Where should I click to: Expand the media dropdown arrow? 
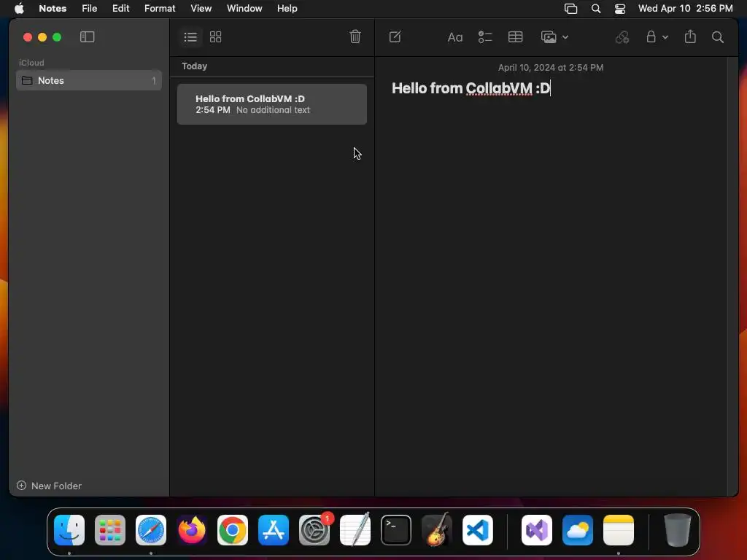(x=565, y=37)
